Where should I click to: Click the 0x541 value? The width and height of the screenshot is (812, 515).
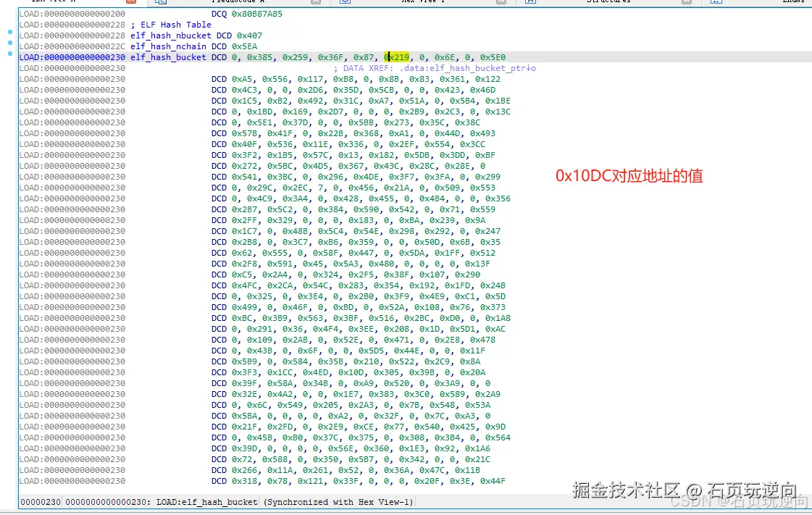coord(244,177)
